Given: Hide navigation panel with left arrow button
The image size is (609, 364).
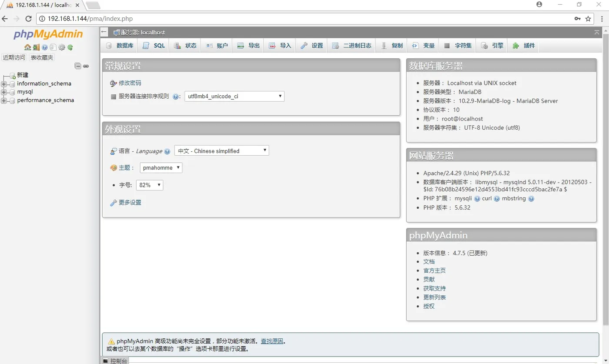Looking at the screenshot, I should [104, 32].
